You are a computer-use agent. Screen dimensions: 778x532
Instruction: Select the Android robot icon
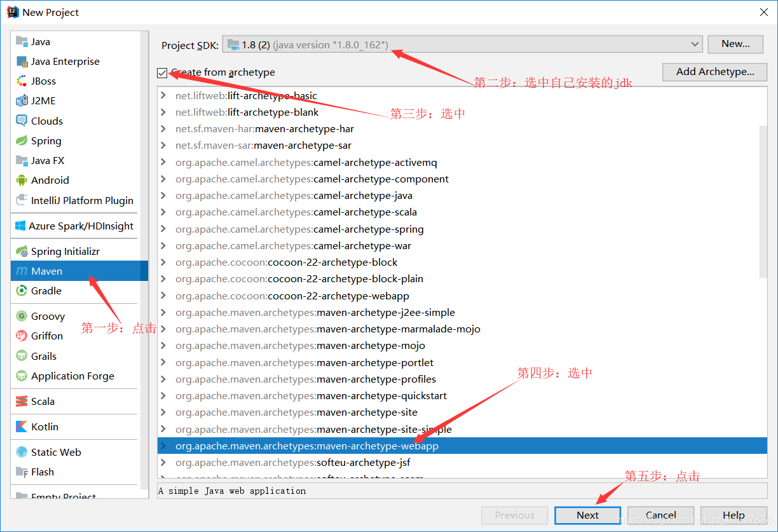(x=22, y=181)
